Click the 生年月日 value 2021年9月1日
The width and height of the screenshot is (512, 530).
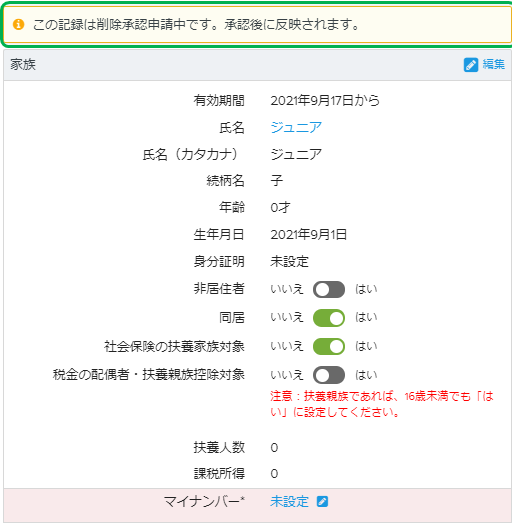[309, 234]
